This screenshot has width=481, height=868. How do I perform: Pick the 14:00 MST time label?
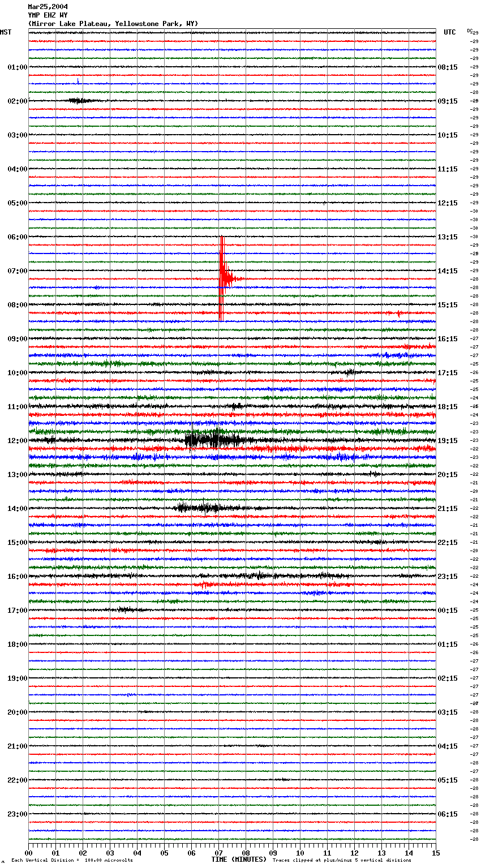pyautogui.click(x=18, y=509)
